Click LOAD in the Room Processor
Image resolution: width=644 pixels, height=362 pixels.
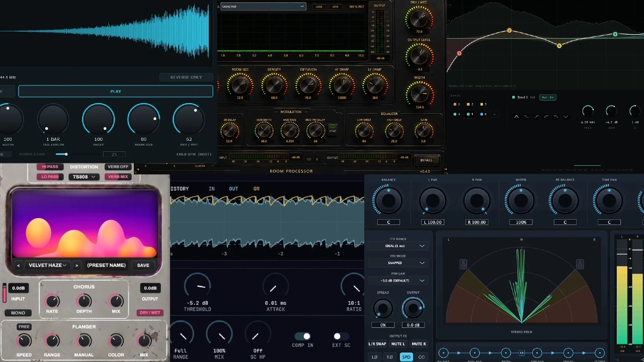318,7
